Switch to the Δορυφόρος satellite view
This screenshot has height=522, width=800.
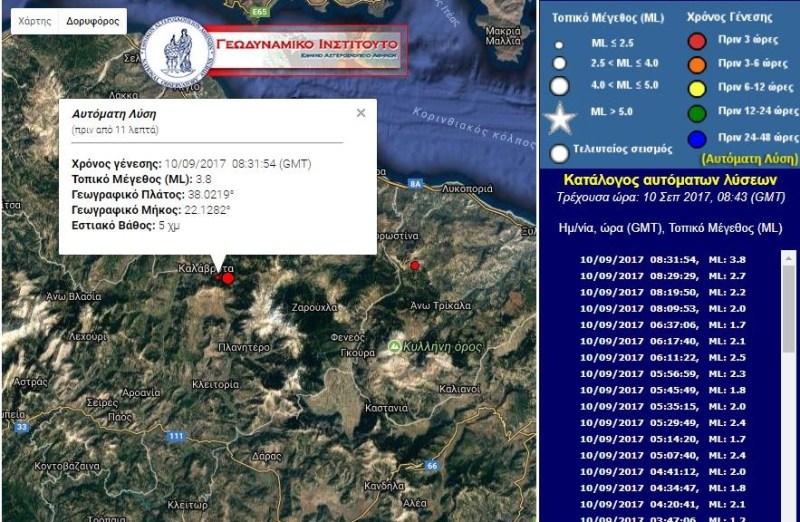(92, 20)
